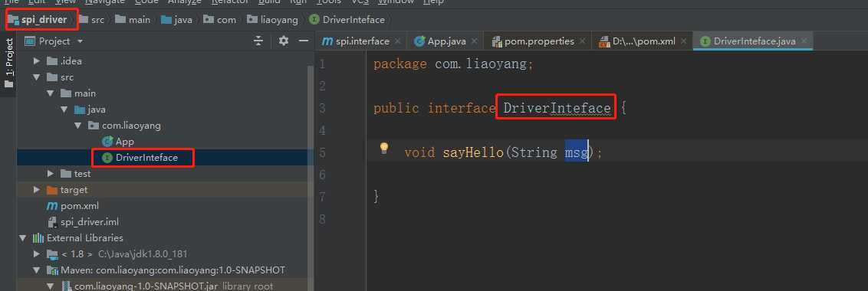Click DriverInteface breadcrumb in navigation bar
868x291 pixels.
(353, 20)
